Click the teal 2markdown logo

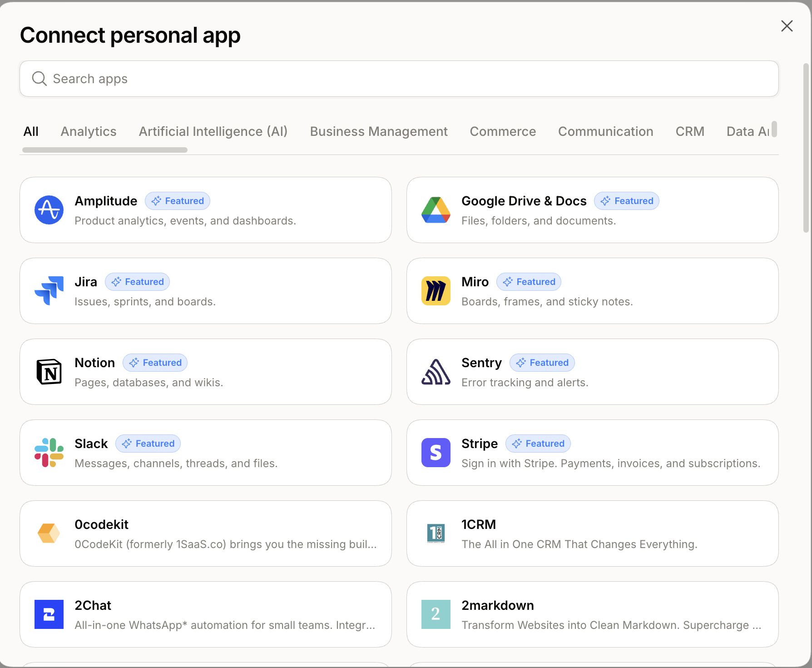tap(436, 614)
